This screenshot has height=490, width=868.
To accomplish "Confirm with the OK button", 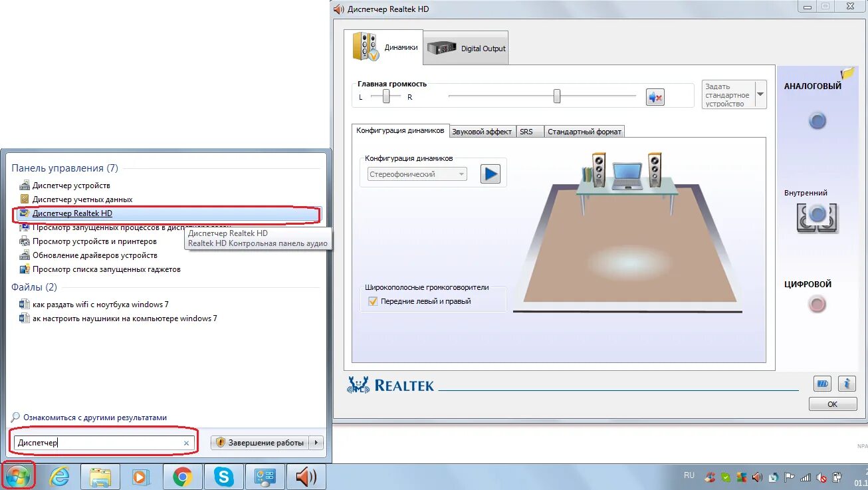I will 833,404.
